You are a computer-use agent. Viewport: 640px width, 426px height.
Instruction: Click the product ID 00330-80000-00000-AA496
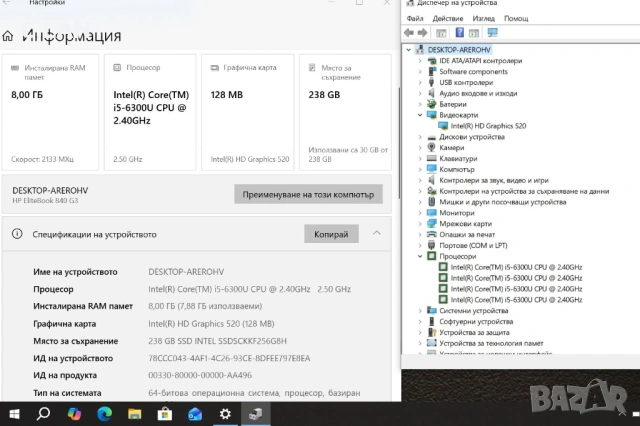[x=200, y=375]
